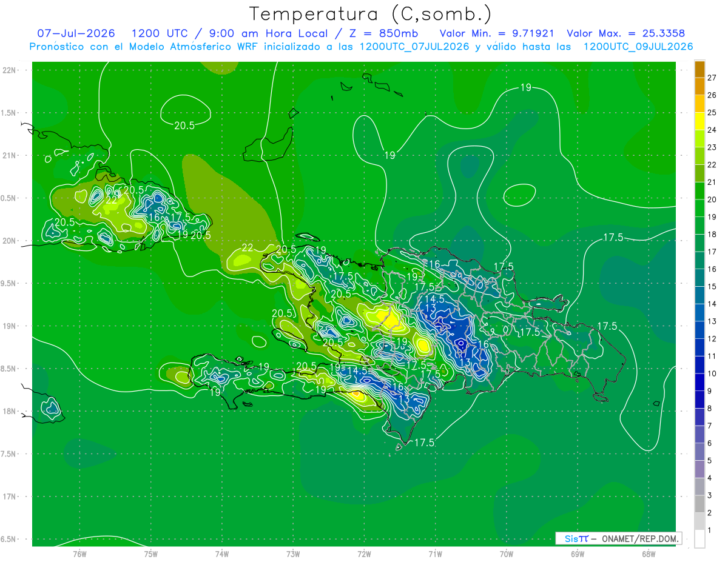Viewport: 728px width, 562px height.
Task: Click the 'SisTT - ONAMET/REP.DOM.' credit box
Action: pyautogui.click(x=618, y=538)
